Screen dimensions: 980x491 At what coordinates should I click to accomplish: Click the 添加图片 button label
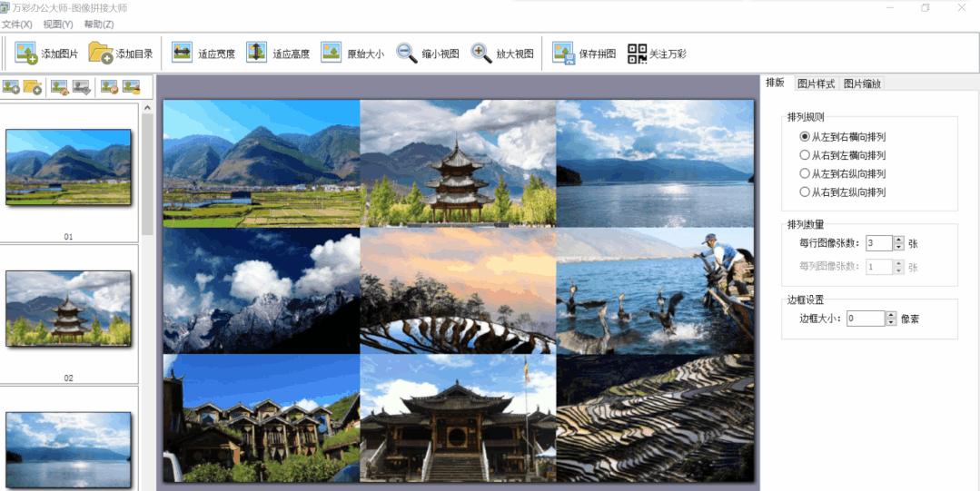59,54
